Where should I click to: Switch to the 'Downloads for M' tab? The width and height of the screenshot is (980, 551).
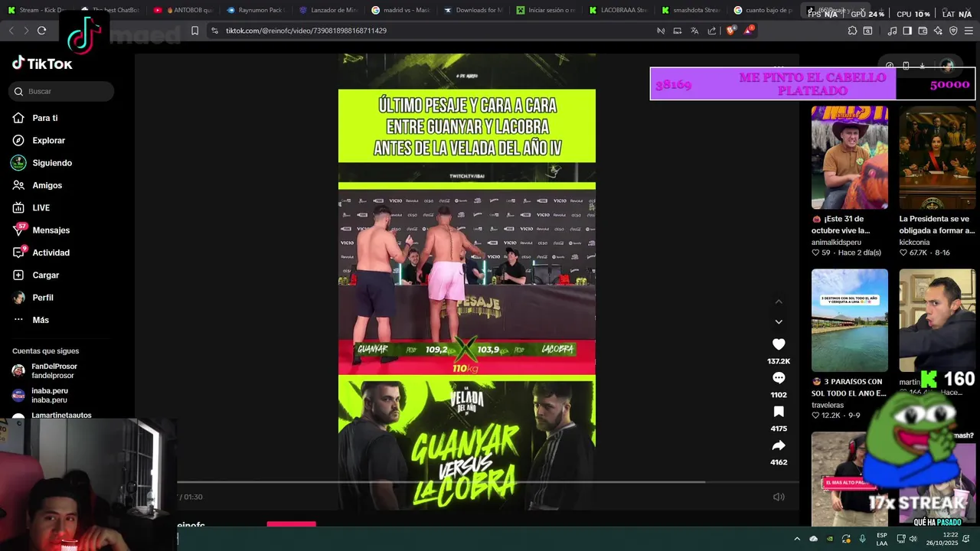pos(474,10)
